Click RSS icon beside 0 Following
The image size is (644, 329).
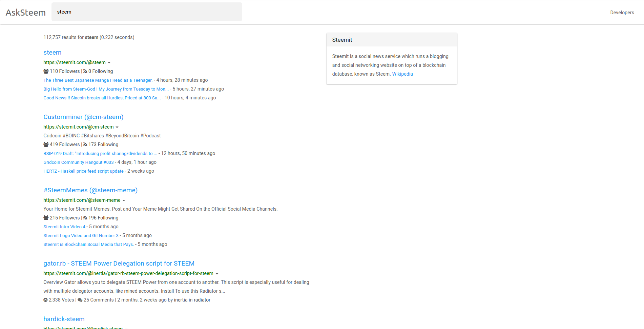(85, 71)
